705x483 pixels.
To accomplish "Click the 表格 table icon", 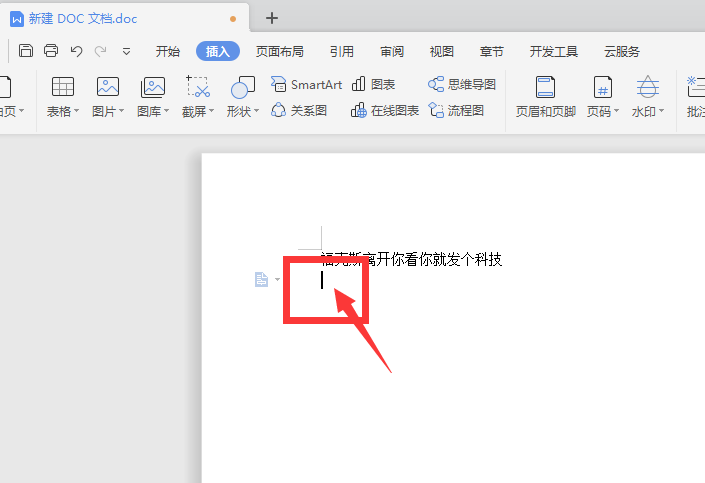I will [x=63, y=87].
